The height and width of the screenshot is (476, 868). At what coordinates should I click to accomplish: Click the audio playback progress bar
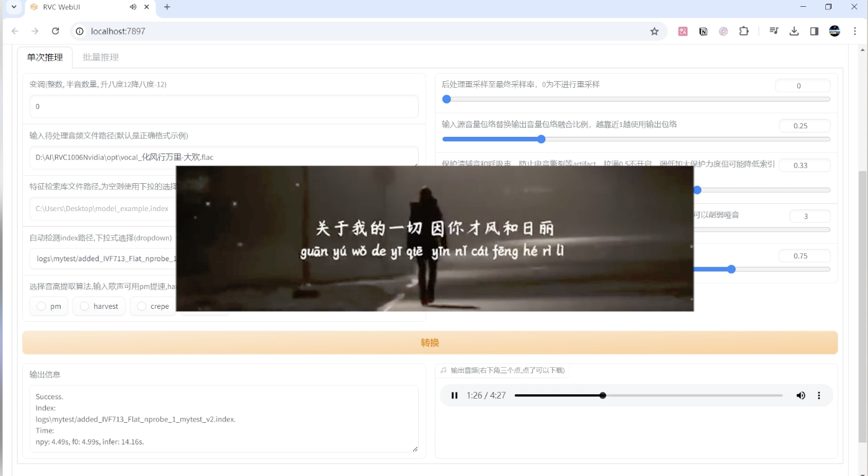(648, 396)
